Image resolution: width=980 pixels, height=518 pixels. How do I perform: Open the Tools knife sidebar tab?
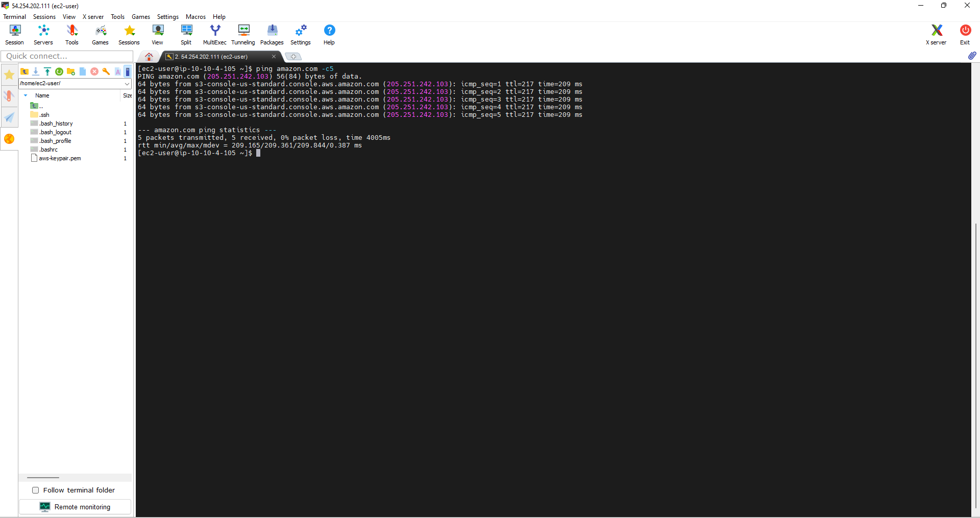pyautogui.click(x=9, y=96)
